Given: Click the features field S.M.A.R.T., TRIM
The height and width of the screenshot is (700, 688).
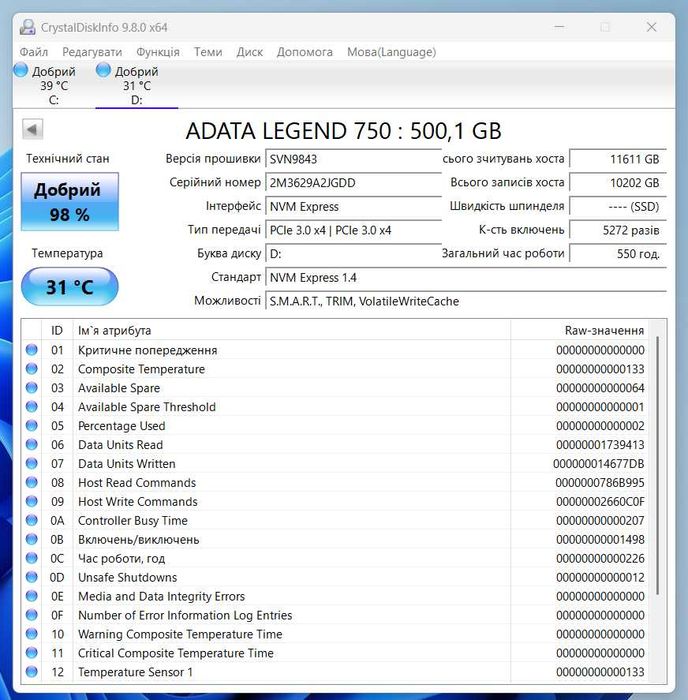Looking at the screenshot, I should click(x=466, y=301).
